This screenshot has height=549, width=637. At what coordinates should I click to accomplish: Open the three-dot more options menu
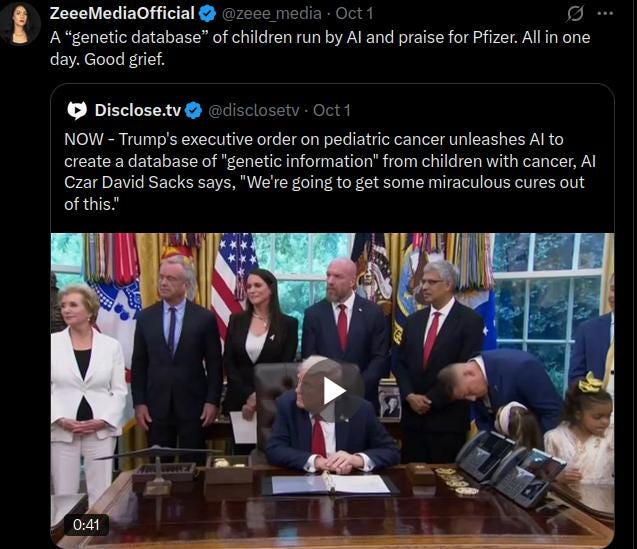[605, 13]
